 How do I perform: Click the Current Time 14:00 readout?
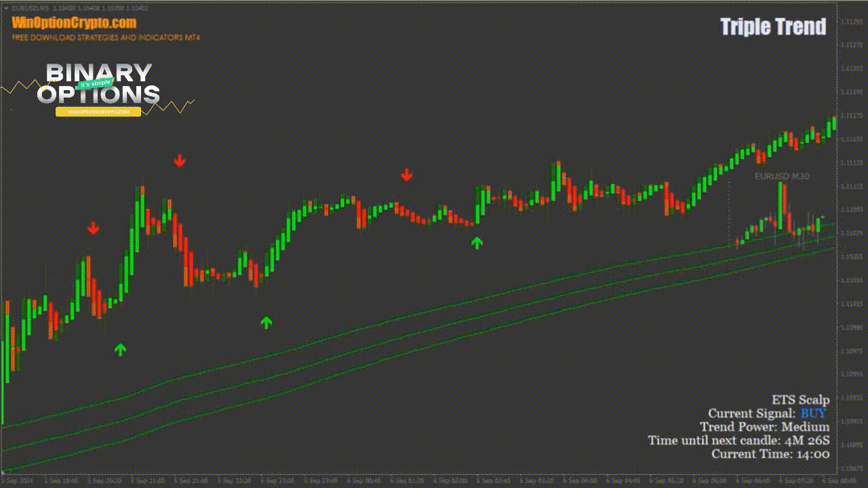[770, 454]
